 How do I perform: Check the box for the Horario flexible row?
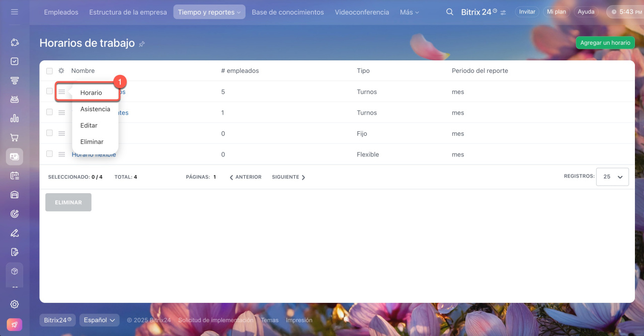click(x=49, y=154)
